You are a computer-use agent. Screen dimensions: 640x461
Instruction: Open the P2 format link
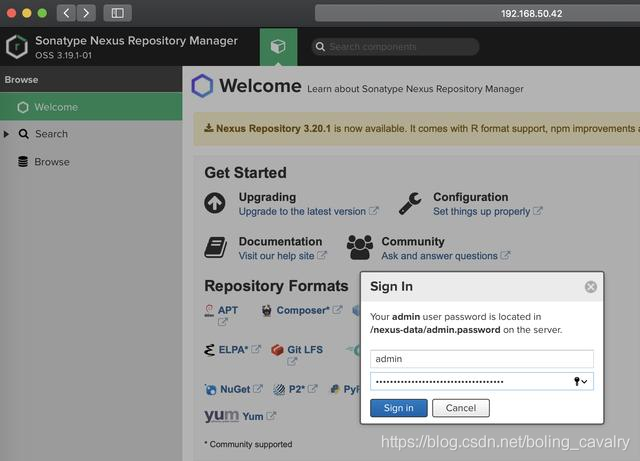click(297, 390)
